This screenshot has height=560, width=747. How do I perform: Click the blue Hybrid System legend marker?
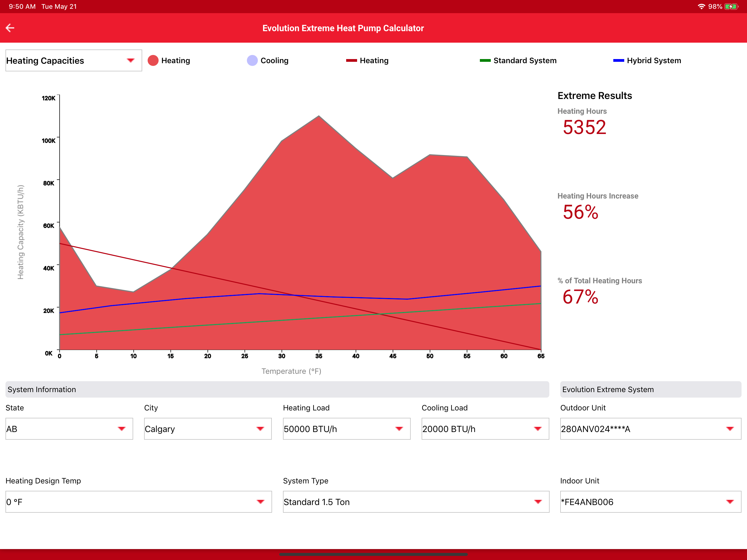pyautogui.click(x=618, y=60)
